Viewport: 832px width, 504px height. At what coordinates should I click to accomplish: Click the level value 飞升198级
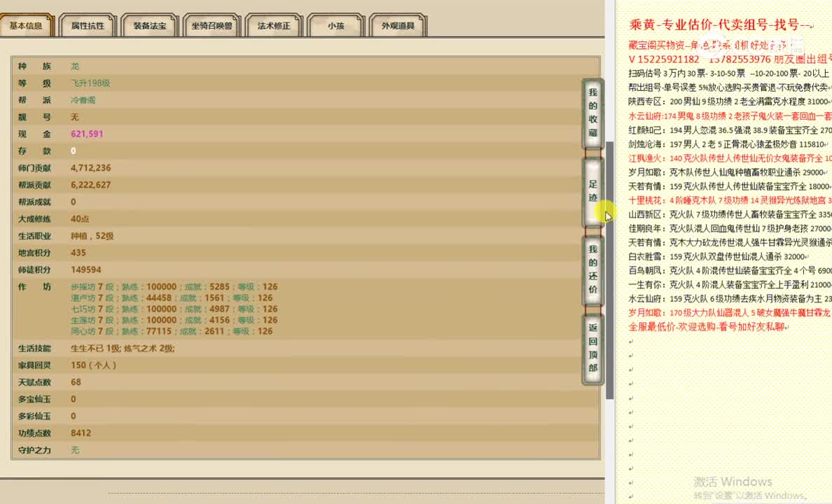[90, 83]
